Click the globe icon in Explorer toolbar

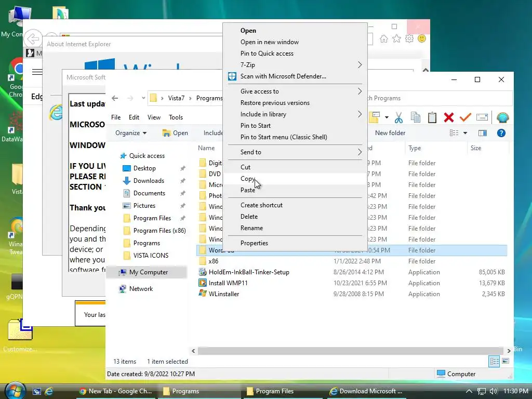502,118
